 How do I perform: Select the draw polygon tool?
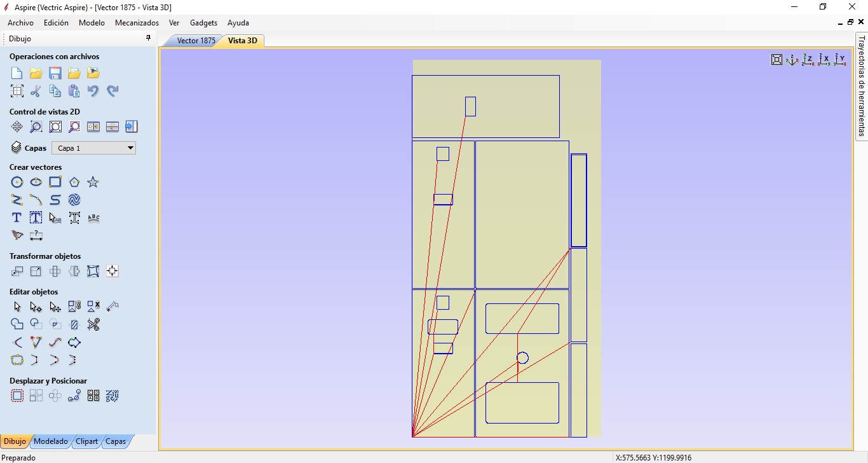pyautogui.click(x=74, y=183)
